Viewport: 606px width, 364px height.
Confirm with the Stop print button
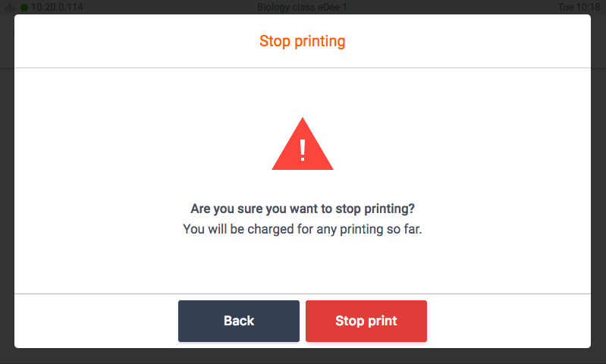[366, 321]
